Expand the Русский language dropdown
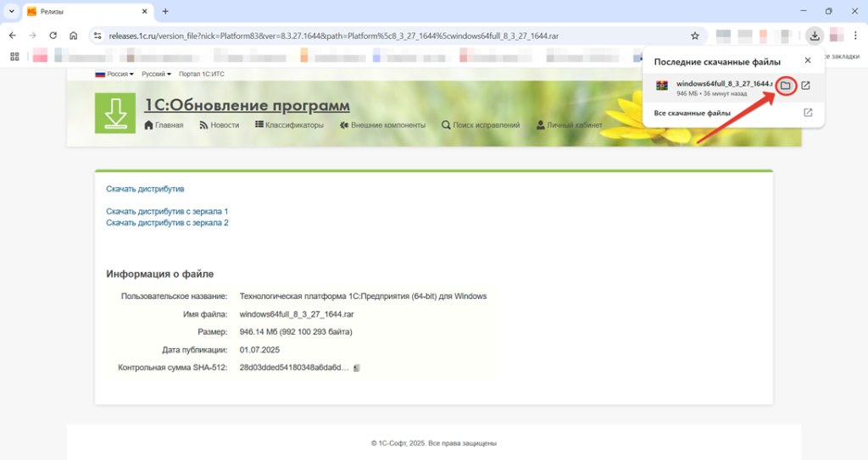The width and height of the screenshot is (868, 460). click(156, 74)
